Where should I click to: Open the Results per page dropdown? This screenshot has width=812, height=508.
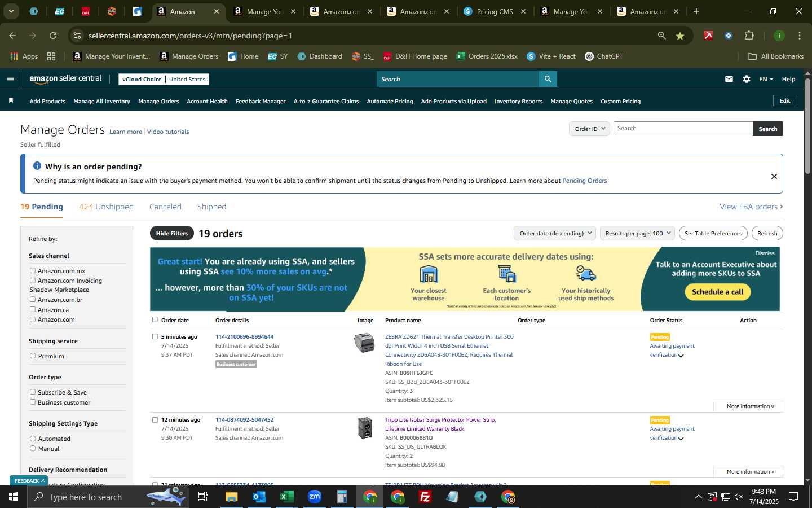(x=637, y=233)
